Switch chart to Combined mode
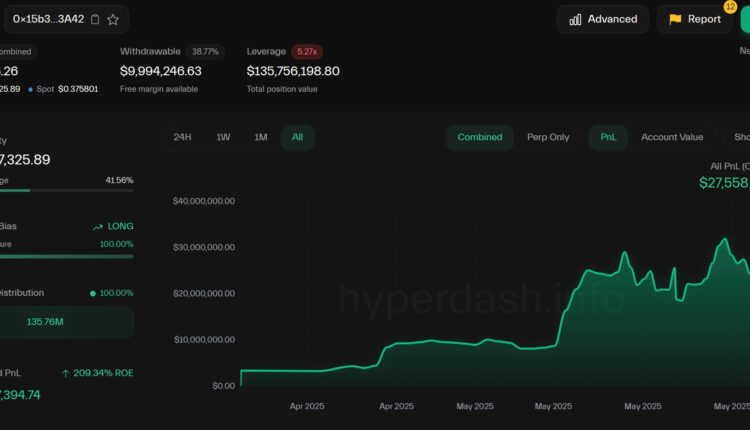 [x=480, y=137]
